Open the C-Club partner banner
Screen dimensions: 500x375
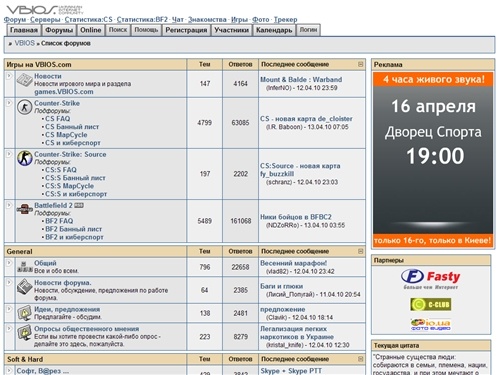click(430, 304)
